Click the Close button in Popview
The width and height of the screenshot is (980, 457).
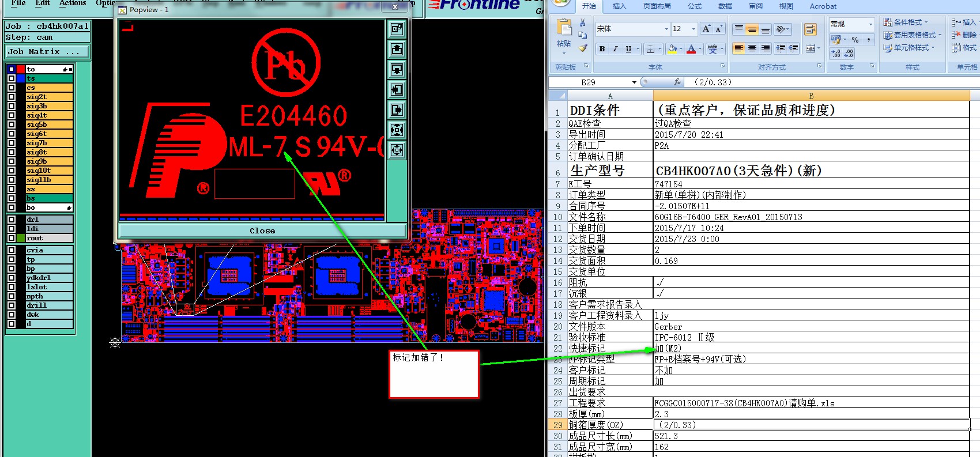pyautogui.click(x=262, y=231)
